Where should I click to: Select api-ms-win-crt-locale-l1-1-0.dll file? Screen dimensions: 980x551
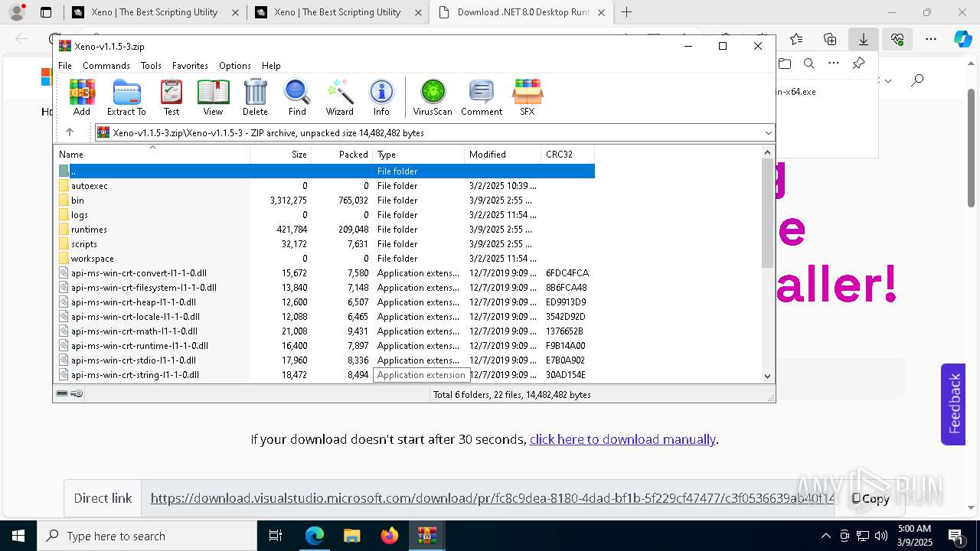(x=326, y=317)
